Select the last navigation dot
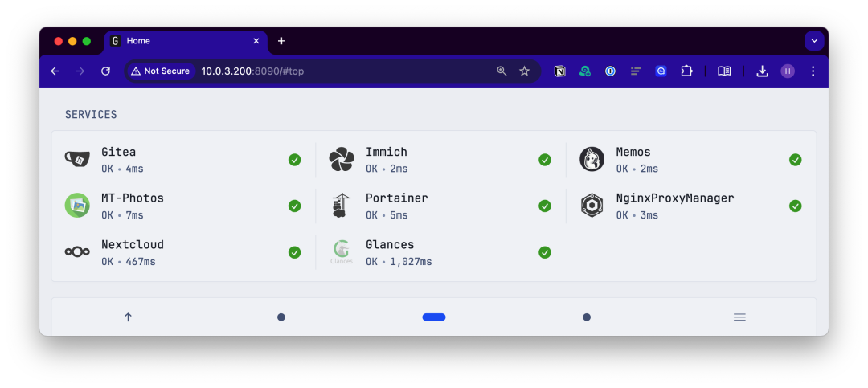The width and height of the screenshot is (868, 388). pos(587,317)
